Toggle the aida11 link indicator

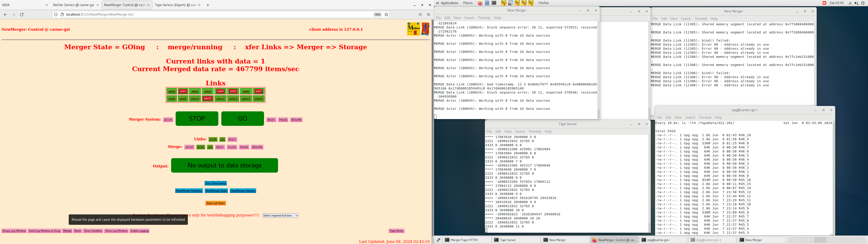208,99
